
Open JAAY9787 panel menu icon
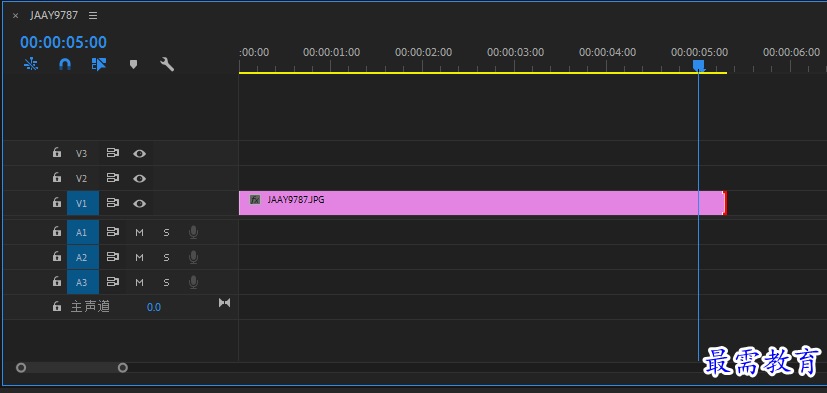tap(93, 16)
